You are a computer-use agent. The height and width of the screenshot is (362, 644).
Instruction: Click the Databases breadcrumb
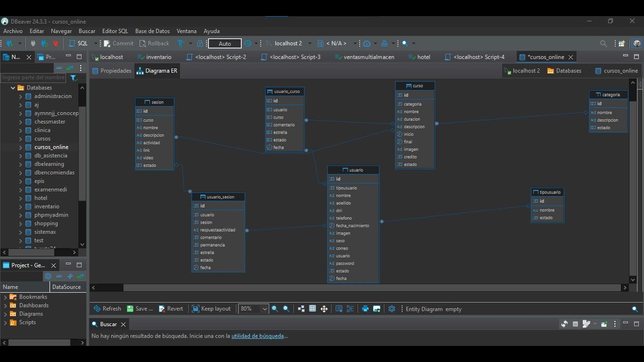564,71
